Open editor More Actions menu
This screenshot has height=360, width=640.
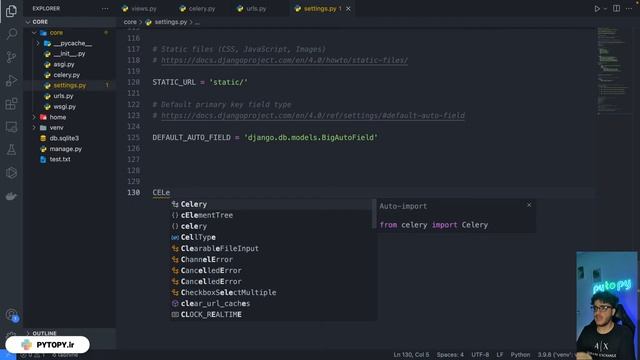click(x=629, y=9)
